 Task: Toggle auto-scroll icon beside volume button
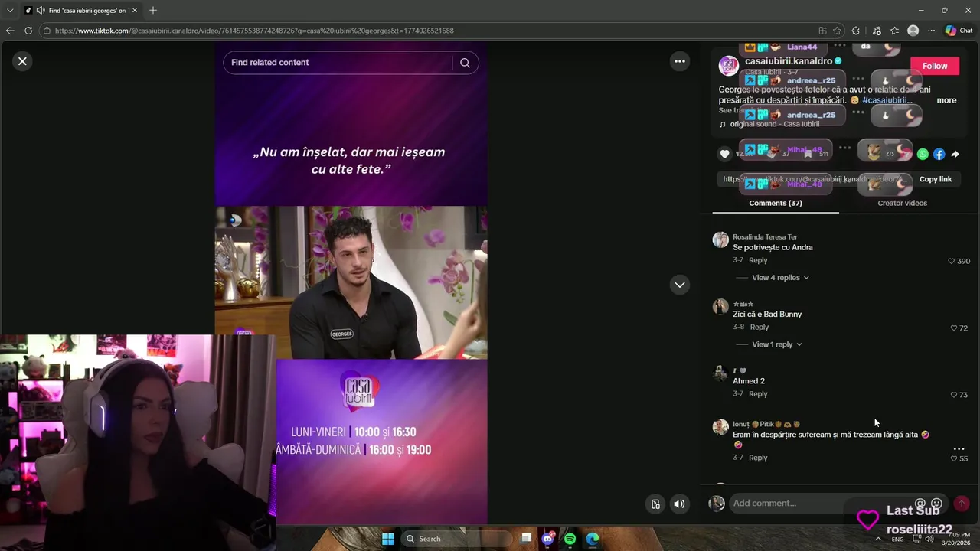click(655, 504)
